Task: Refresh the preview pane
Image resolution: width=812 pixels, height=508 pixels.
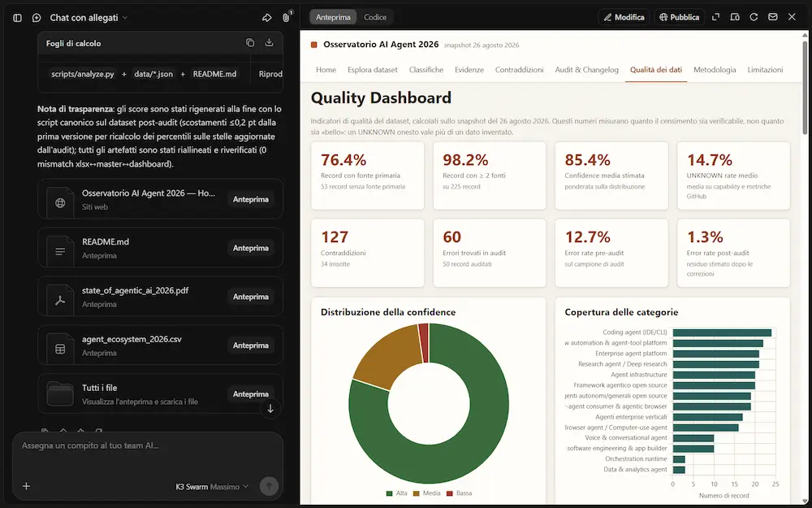Action: (x=754, y=17)
